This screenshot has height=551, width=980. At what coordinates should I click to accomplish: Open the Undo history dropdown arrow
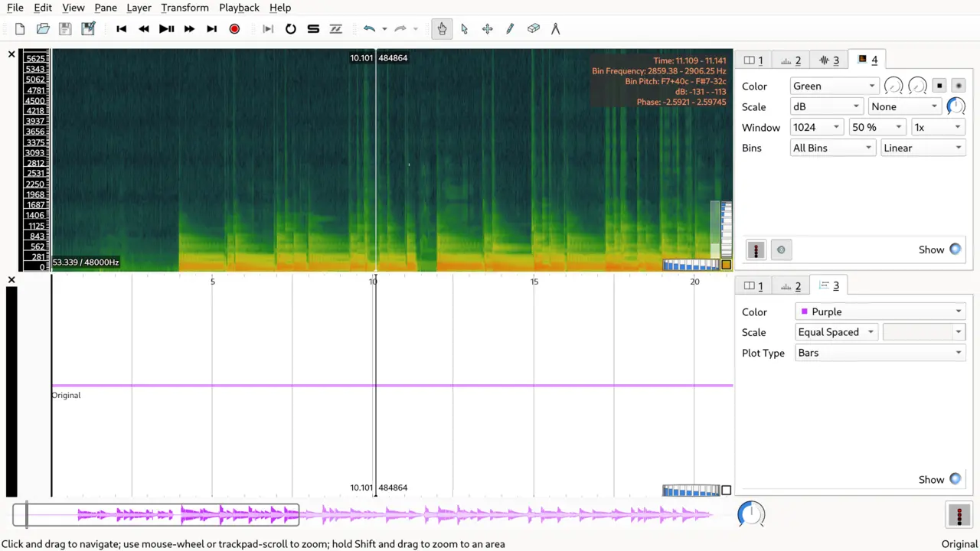[384, 29]
